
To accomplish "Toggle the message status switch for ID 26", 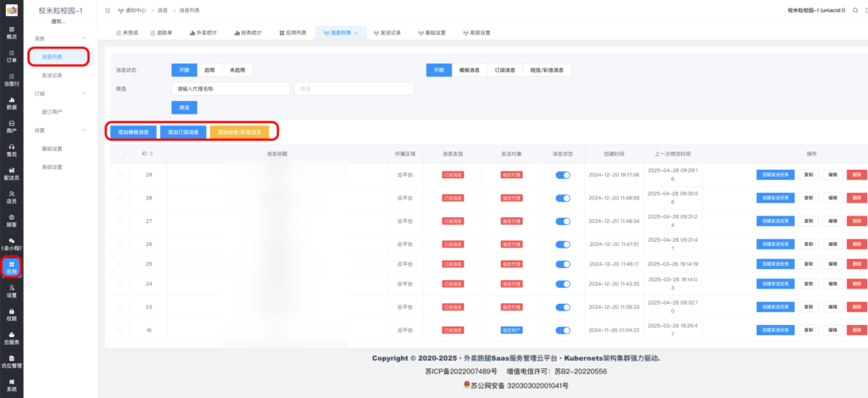I will pyautogui.click(x=563, y=244).
